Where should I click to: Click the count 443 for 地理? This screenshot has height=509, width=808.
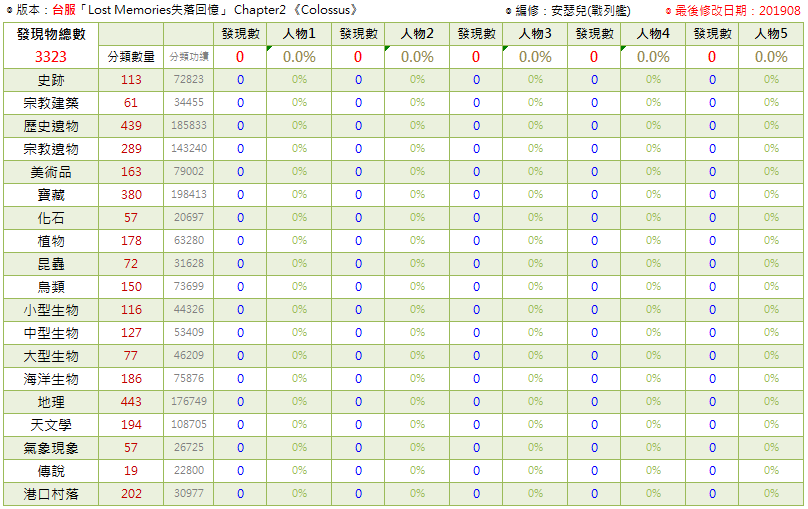(x=131, y=401)
